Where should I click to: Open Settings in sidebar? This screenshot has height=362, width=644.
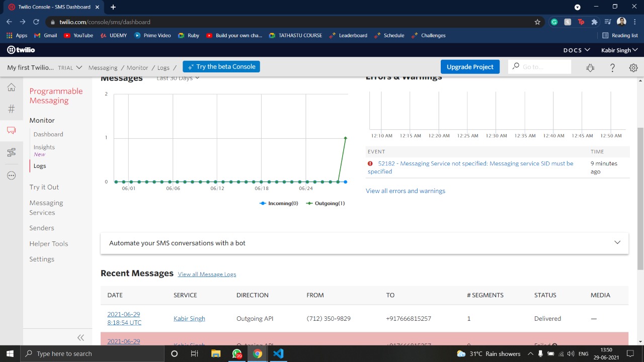tap(42, 259)
